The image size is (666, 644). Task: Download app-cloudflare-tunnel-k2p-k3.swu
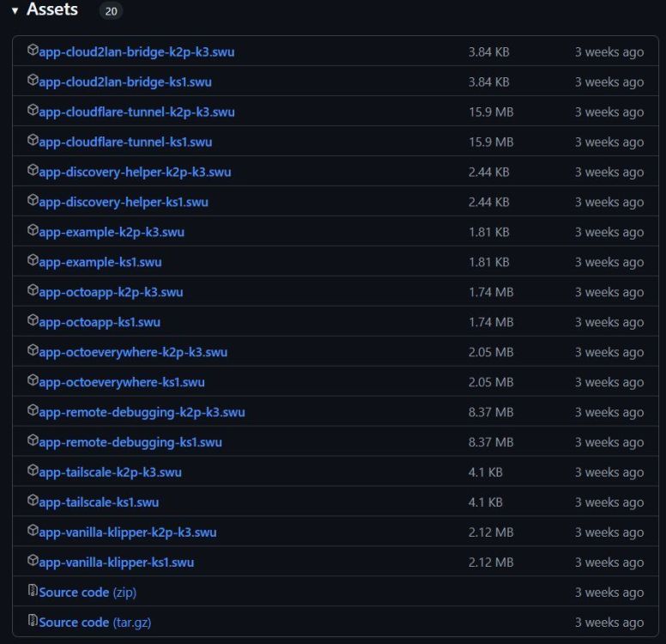point(136,112)
